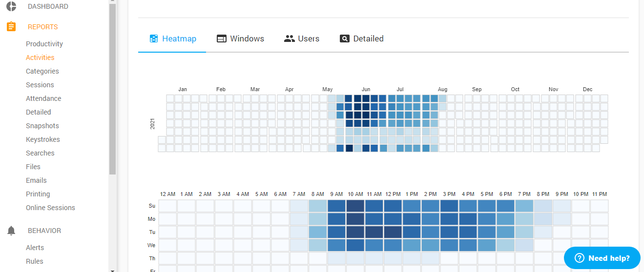Screen dimensions: 644x272
Task: Click the Monday 12 AM heatmap cell
Action: [x=167, y=219]
